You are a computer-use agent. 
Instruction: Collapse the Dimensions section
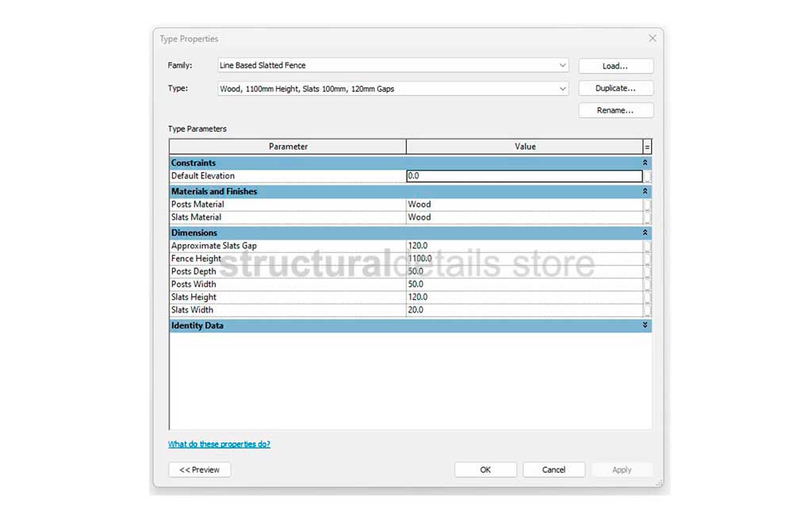pos(645,232)
